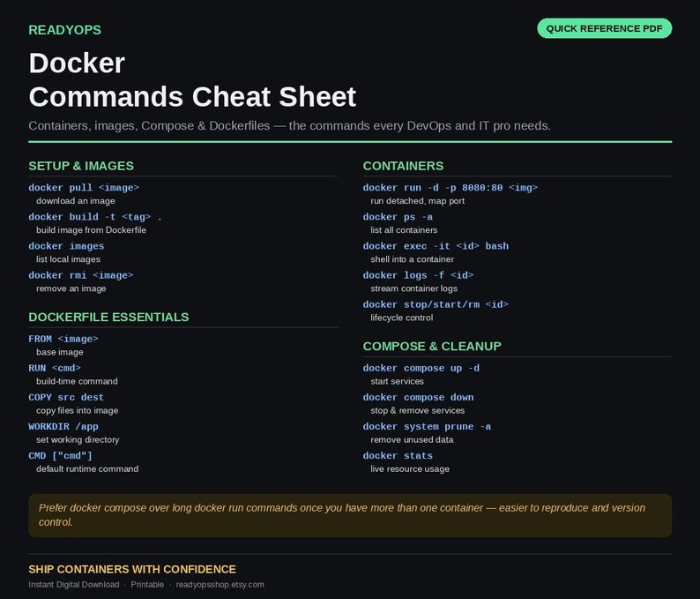Click the 'COPY src dest' instruction
Viewport: 700px width, 599px height.
[x=66, y=398]
